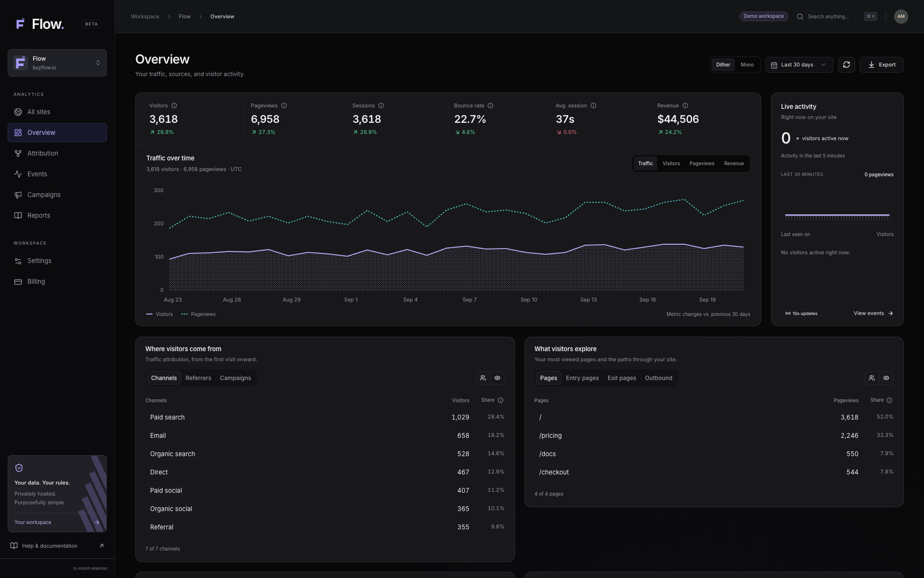Click the Attribution nav icon

click(18, 153)
